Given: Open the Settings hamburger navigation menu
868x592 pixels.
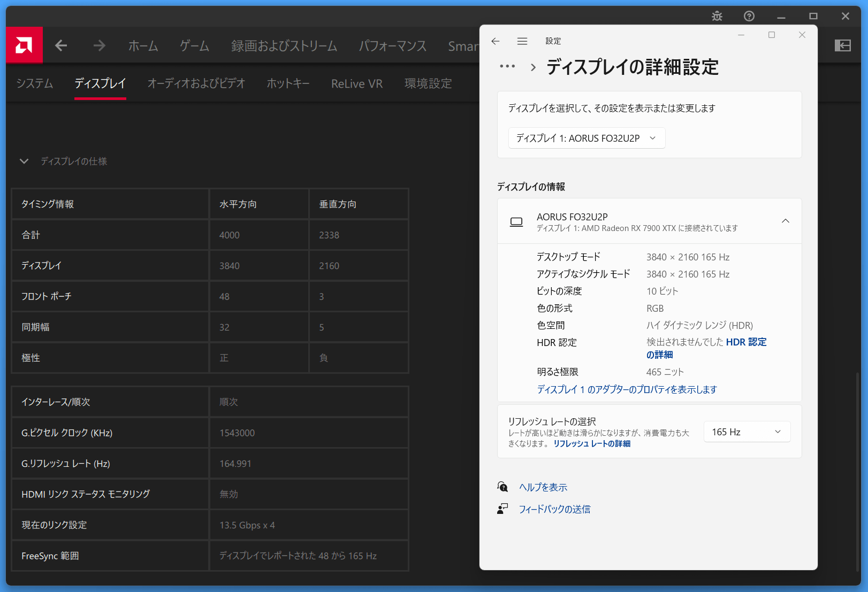Looking at the screenshot, I should (522, 41).
